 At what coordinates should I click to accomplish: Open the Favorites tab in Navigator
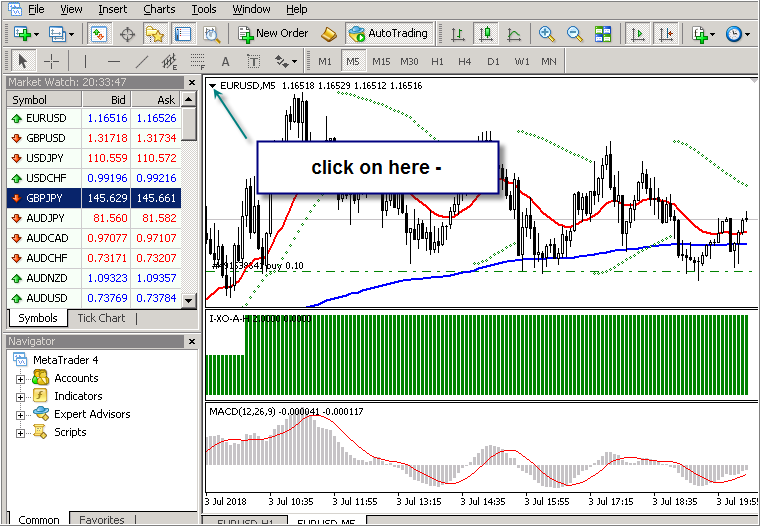[x=101, y=519]
